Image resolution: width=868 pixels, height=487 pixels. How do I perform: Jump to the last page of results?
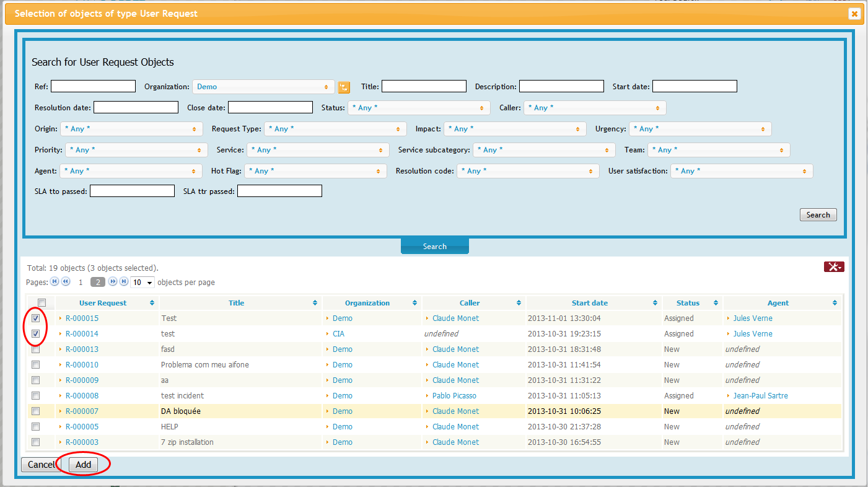click(124, 281)
